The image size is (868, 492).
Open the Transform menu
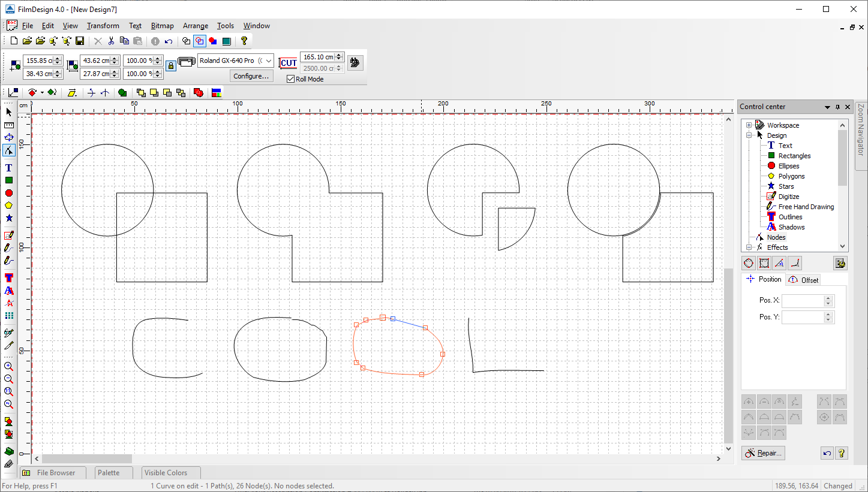103,26
